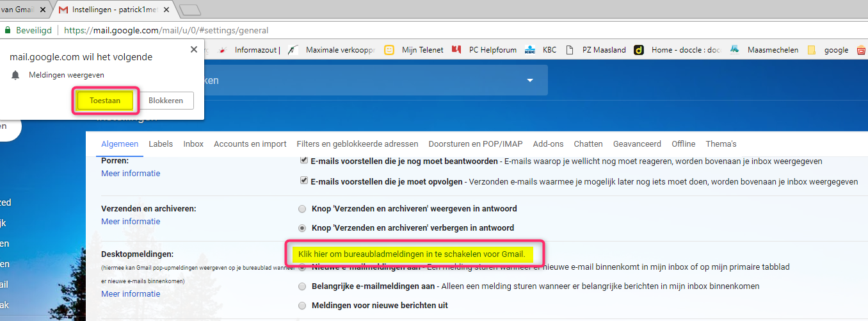868x321 pixels.
Task: Click the bell icon beside Meldingen weergeven
Action: point(16,75)
